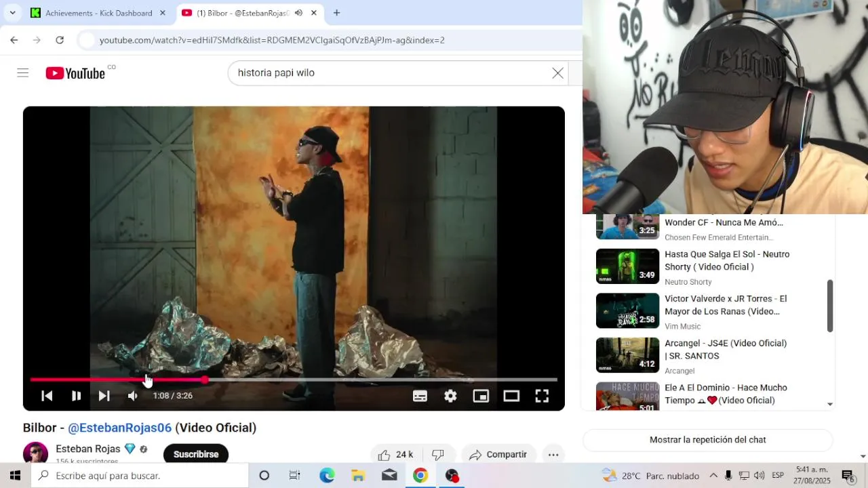
Task: Open the recording app taskbar icon
Action: point(452,476)
